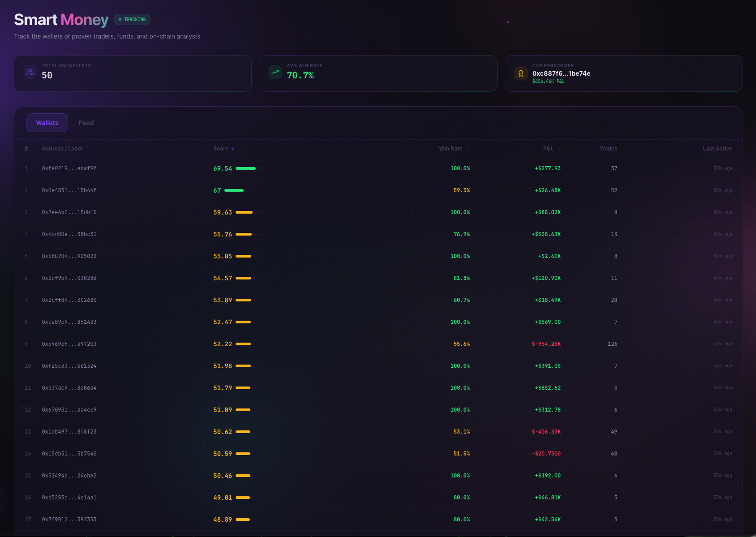
Task: Sort by Win Rate using its arrow
Action: click(x=467, y=148)
